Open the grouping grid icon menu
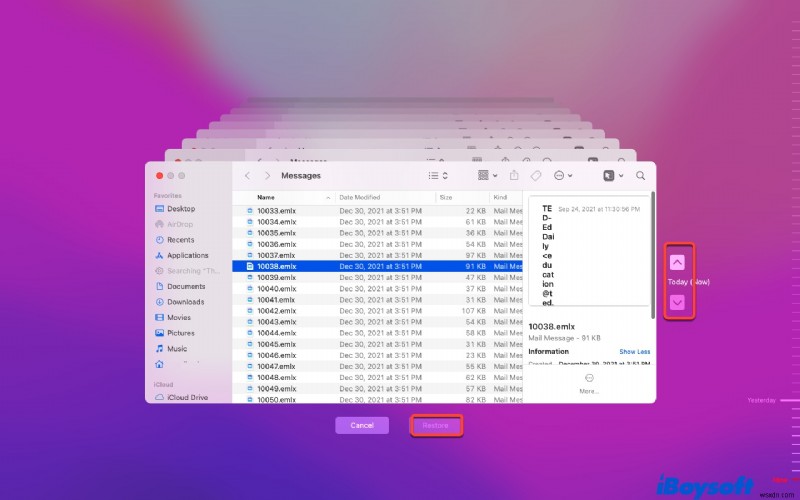800x500 pixels. (487, 176)
